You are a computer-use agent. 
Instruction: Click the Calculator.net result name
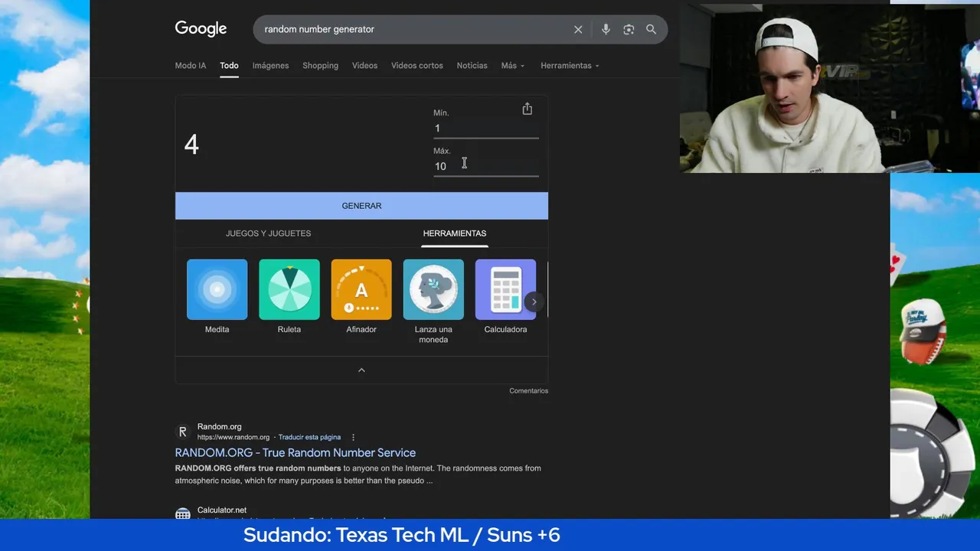tap(222, 510)
